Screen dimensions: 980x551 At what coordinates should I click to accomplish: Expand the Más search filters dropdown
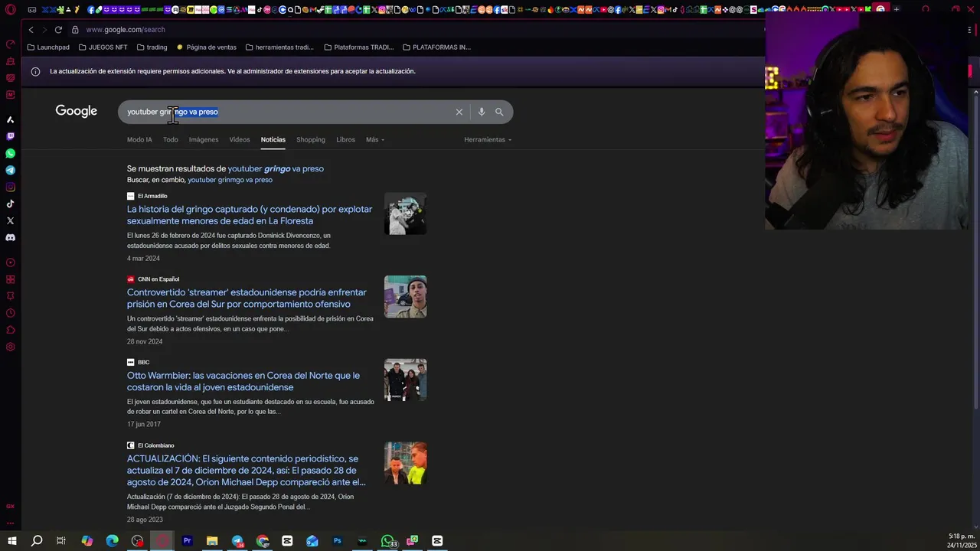(x=375, y=139)
